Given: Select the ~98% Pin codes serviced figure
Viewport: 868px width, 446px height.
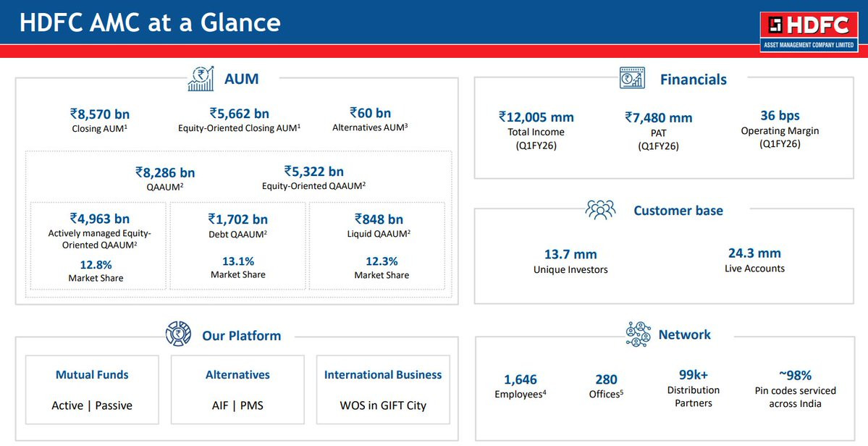Looking at the screenshot, I should click(x=795, y=375).
